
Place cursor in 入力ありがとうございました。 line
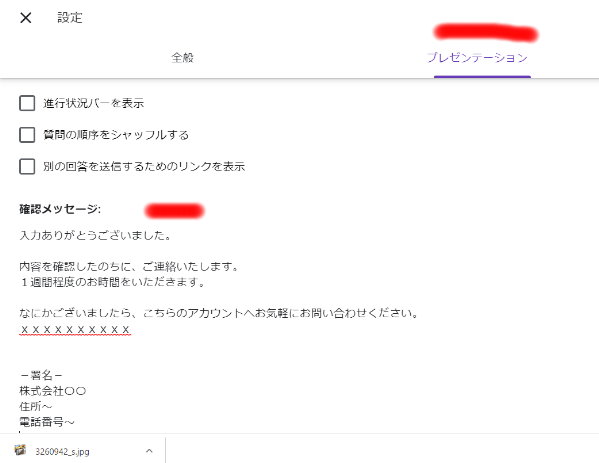[x=95, y=235]
